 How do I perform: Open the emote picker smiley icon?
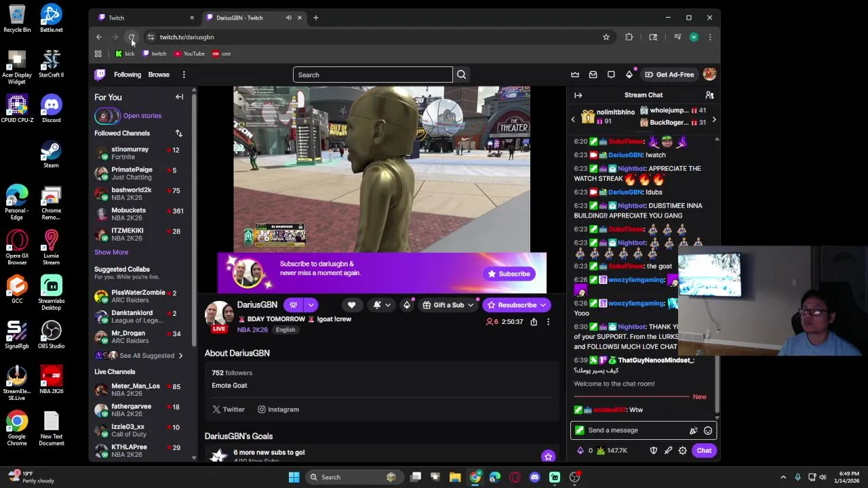708,430
